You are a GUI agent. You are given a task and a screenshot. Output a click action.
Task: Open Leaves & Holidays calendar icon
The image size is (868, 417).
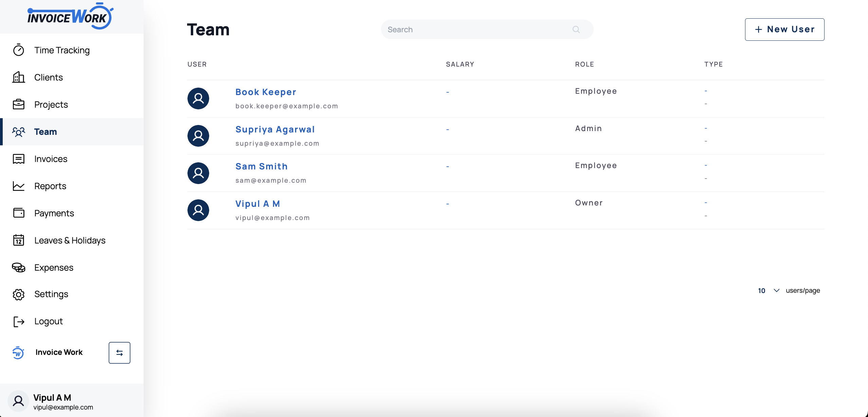coord(19,240)
